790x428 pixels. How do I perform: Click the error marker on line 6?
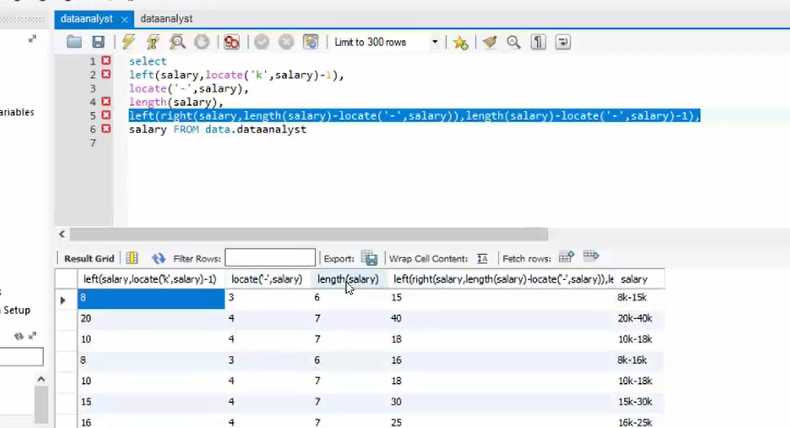point(106,129)
